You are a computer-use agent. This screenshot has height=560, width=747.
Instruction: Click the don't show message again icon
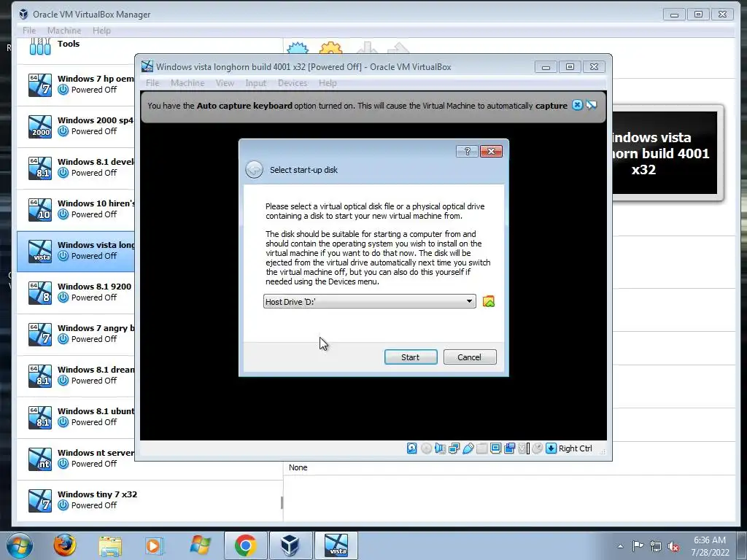[591, 105]
